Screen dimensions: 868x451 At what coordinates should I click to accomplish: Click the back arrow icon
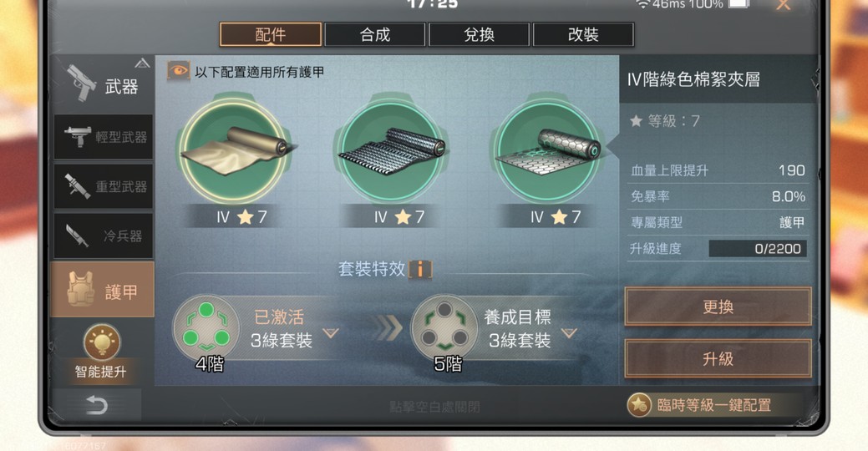pyautogui.click(x=96, y=405)
